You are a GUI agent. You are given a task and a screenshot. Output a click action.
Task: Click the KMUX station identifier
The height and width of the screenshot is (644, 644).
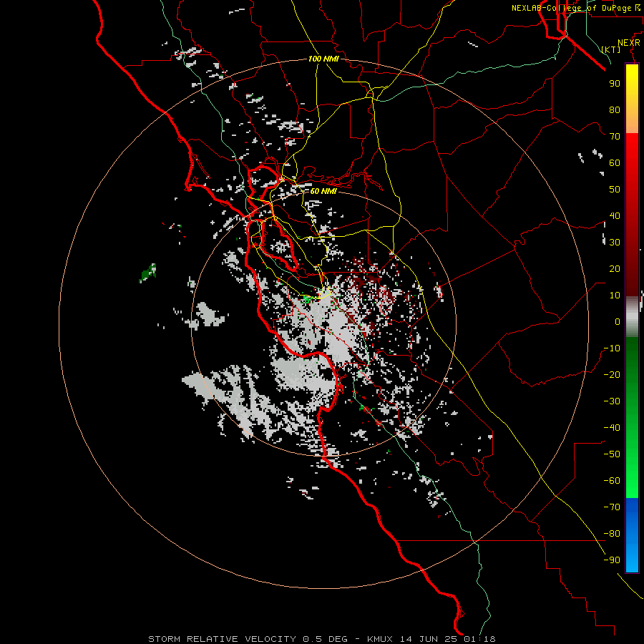pos(380,639)
